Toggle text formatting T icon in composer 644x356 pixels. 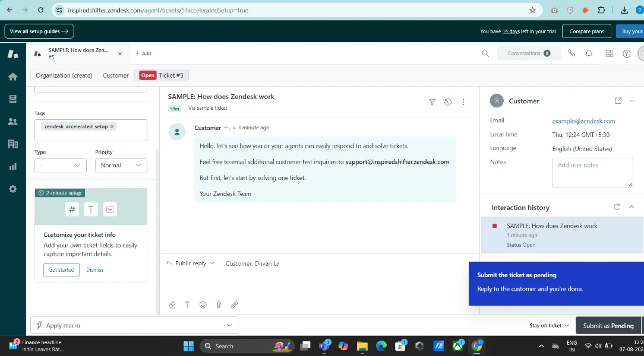(x=187, y=305)
